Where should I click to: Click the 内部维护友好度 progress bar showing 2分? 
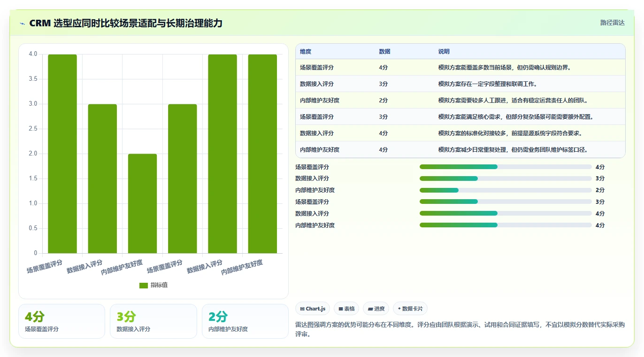[x=506, y=190]
